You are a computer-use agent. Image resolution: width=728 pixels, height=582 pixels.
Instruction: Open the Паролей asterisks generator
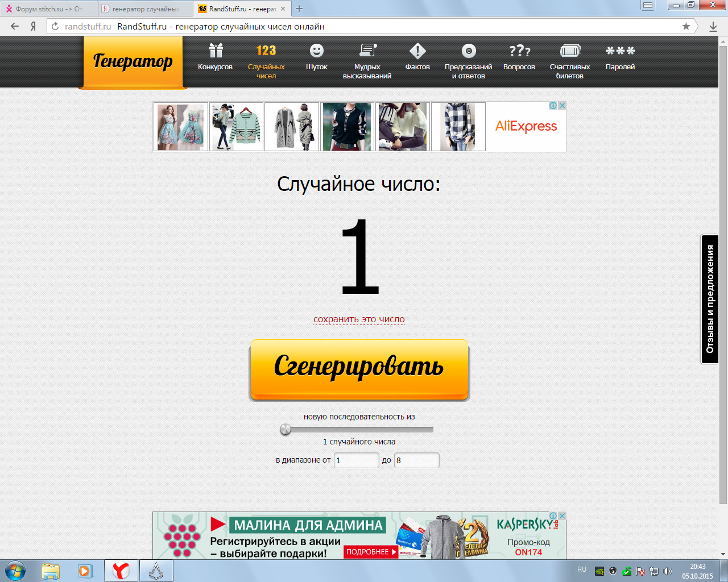click(x=620, y=52)
